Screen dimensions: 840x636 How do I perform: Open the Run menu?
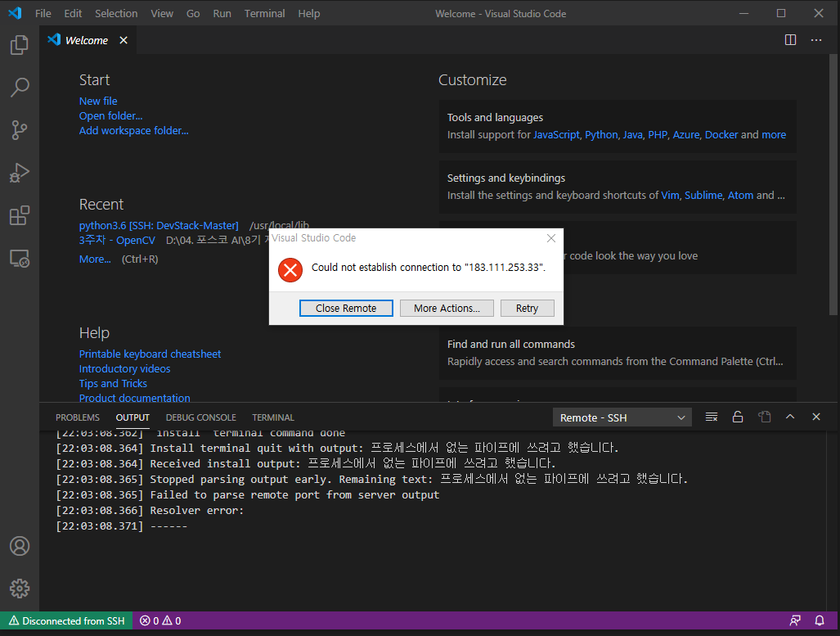pos(222,13)
